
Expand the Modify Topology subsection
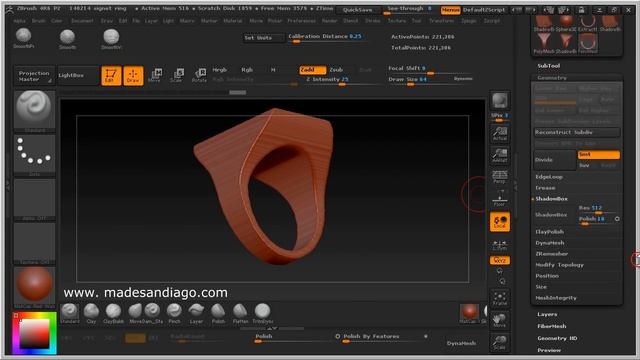pos(559,265)
